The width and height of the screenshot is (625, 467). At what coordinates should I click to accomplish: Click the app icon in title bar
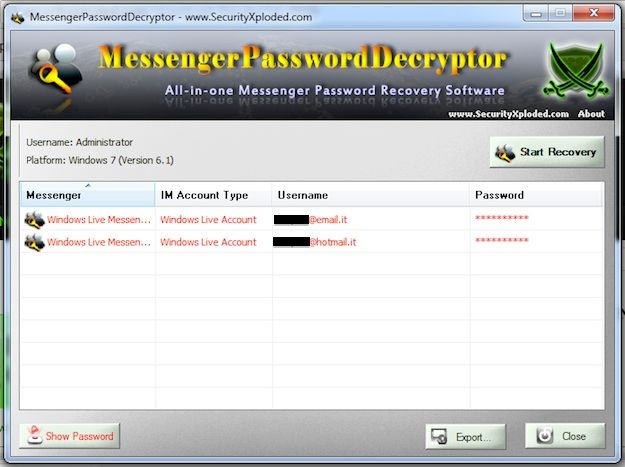pos(18,18)
